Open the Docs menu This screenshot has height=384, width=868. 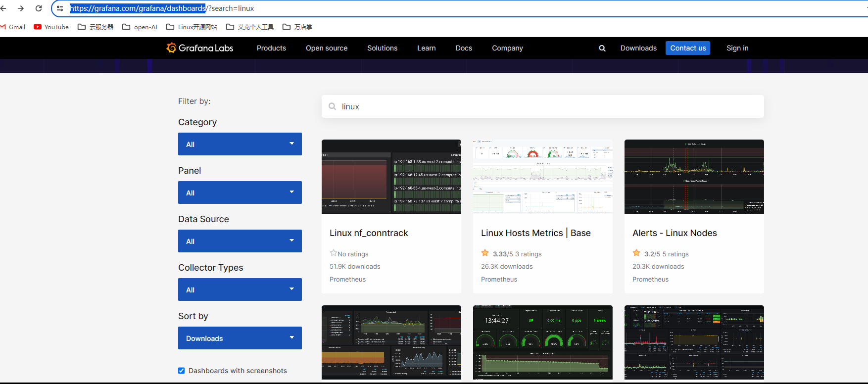464,48
